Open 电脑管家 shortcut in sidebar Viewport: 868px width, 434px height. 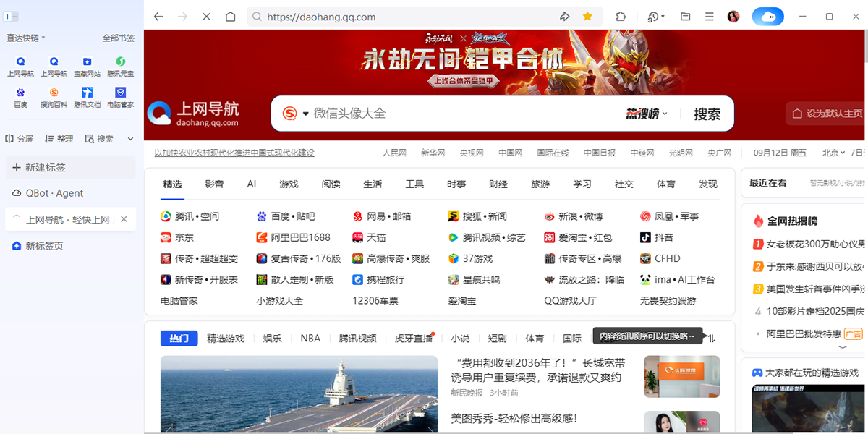click(x=120, y=98)
